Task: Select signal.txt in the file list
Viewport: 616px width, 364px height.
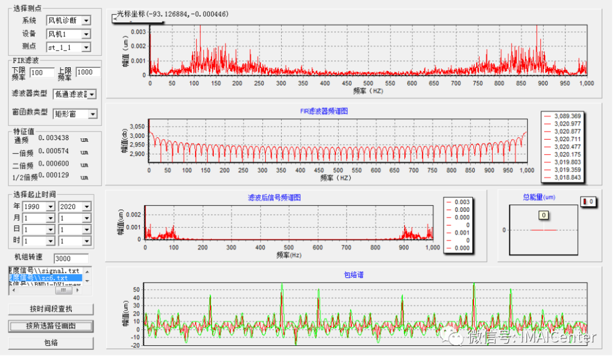Action: (x=45, y=271)
